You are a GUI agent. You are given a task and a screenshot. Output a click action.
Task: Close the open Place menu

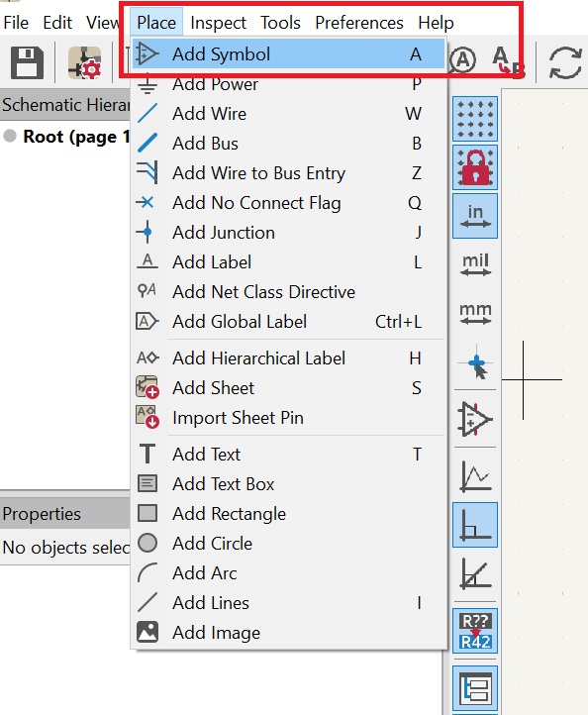156,23
